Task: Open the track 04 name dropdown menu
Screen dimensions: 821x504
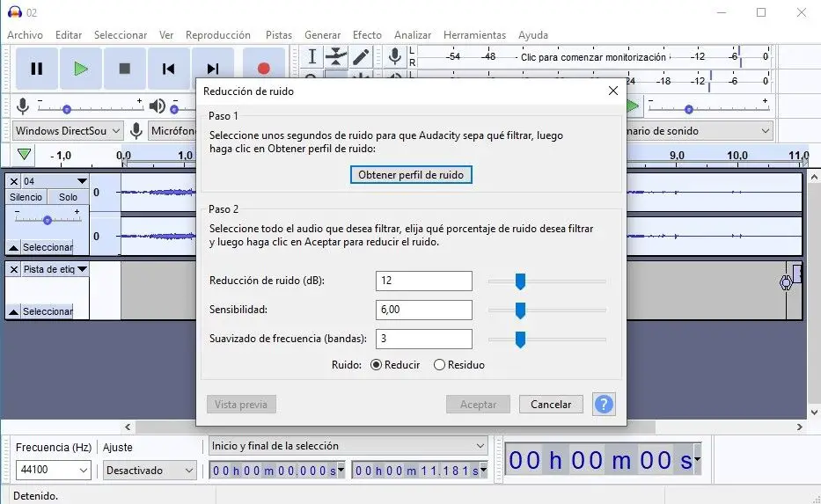Action: 82,181
